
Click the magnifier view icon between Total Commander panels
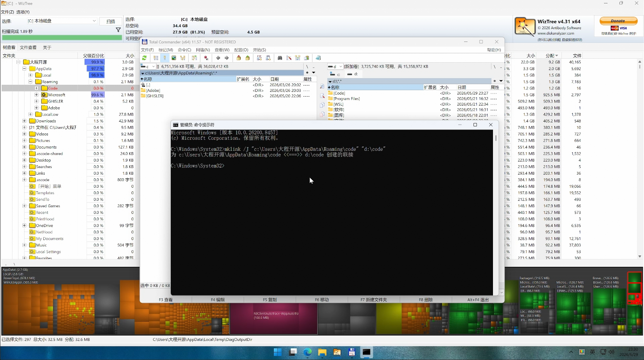[322, 86]
